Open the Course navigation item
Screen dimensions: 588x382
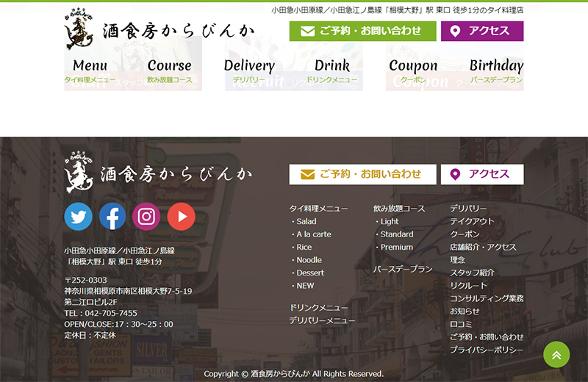169,71
